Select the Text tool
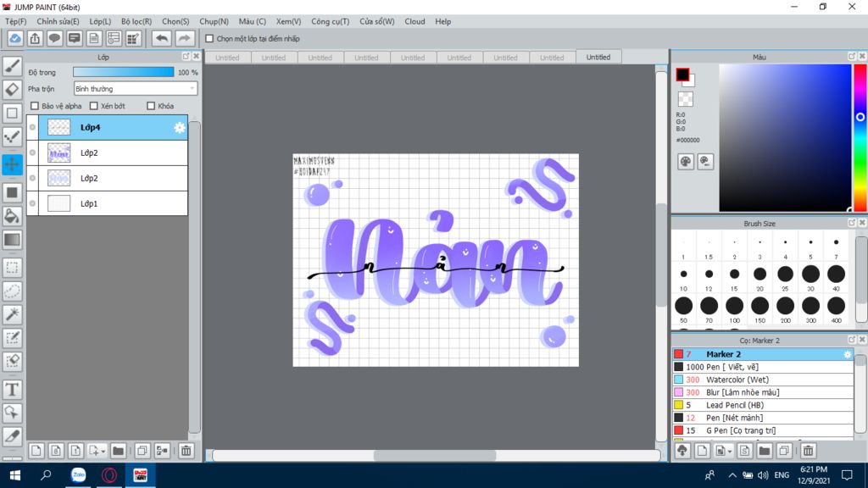The width and height of the screenshot is (868, 488). click(x=12, y=390)
